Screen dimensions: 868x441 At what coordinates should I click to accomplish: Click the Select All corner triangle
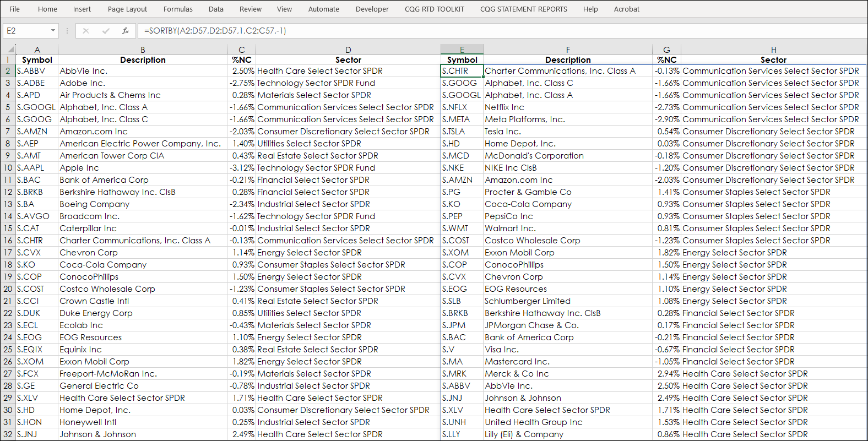[9, 50]
